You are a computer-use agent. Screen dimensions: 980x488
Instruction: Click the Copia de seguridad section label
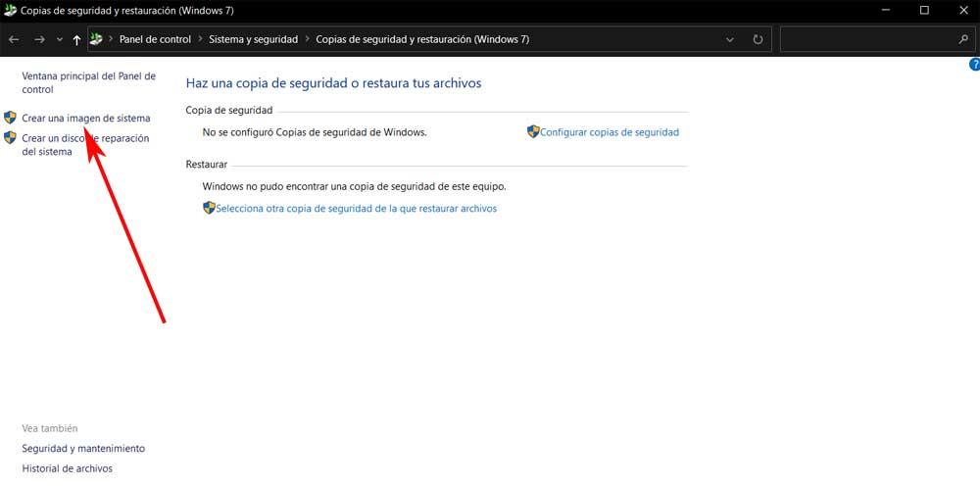tap(229, 110)
